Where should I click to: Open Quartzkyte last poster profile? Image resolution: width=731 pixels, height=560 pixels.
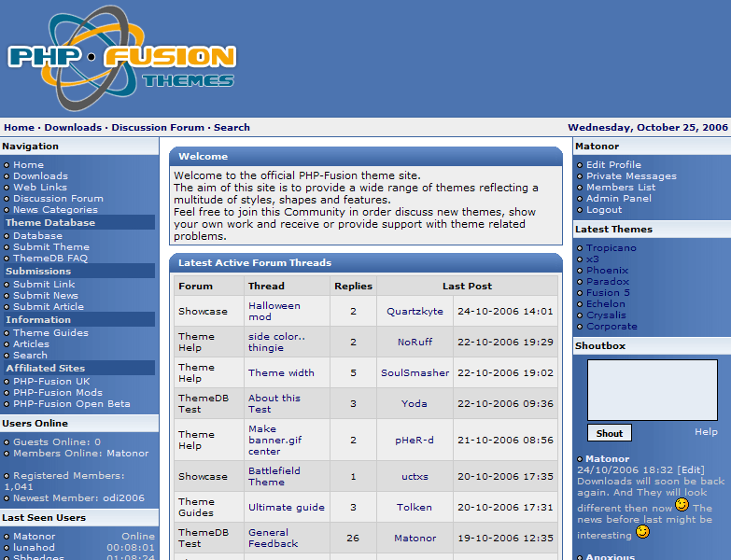[415, 311]
